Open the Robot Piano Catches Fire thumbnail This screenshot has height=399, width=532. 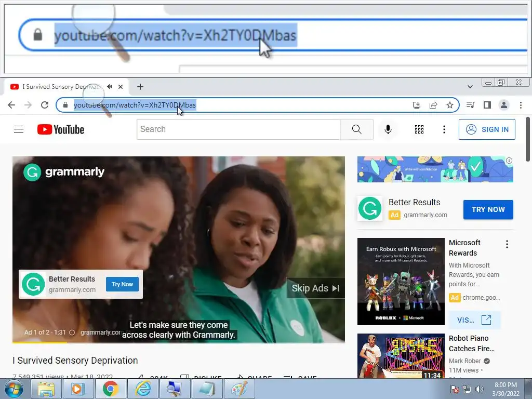401,355
